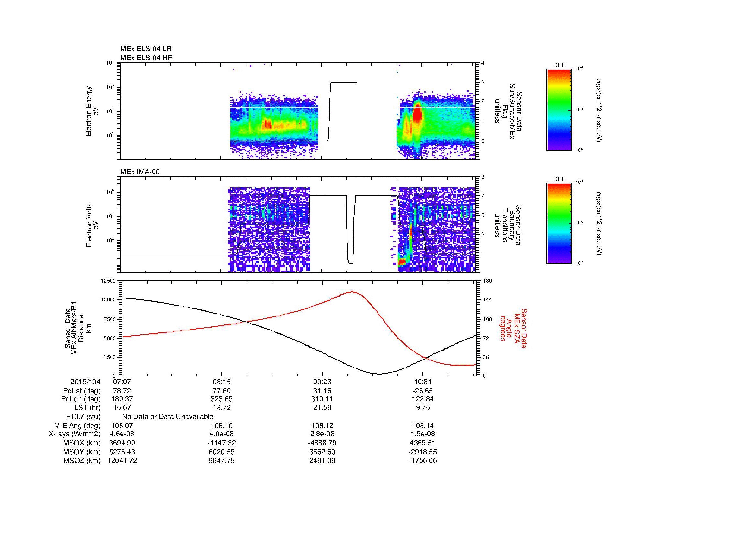Click the MEx ELS-04 LR title
This screenshot has height=534, width=756.
click(x=145, y=49)
